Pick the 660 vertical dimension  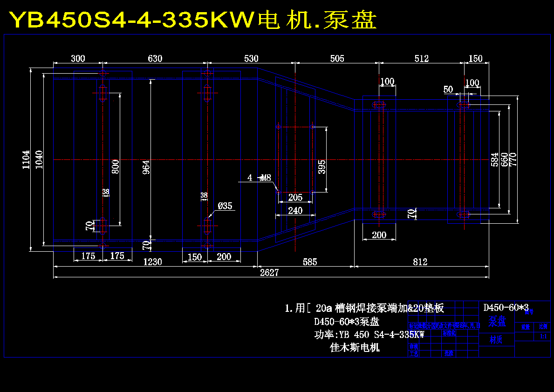(504, 159)
